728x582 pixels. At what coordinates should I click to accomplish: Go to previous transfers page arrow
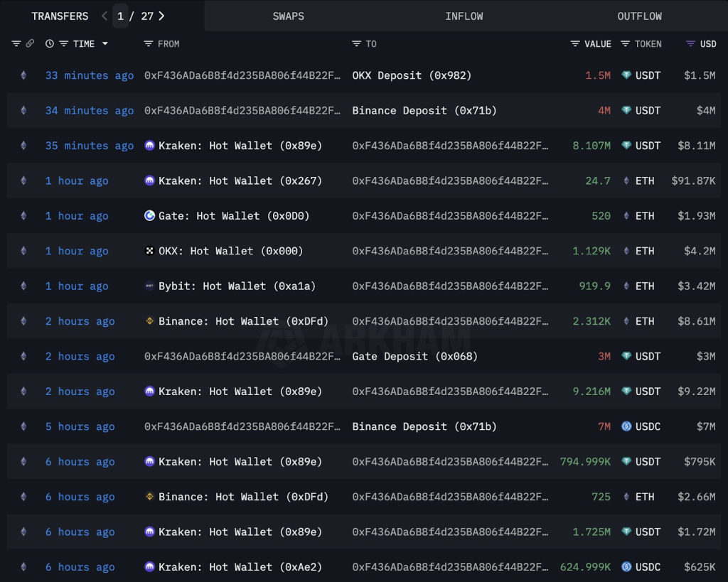[105, 16]
